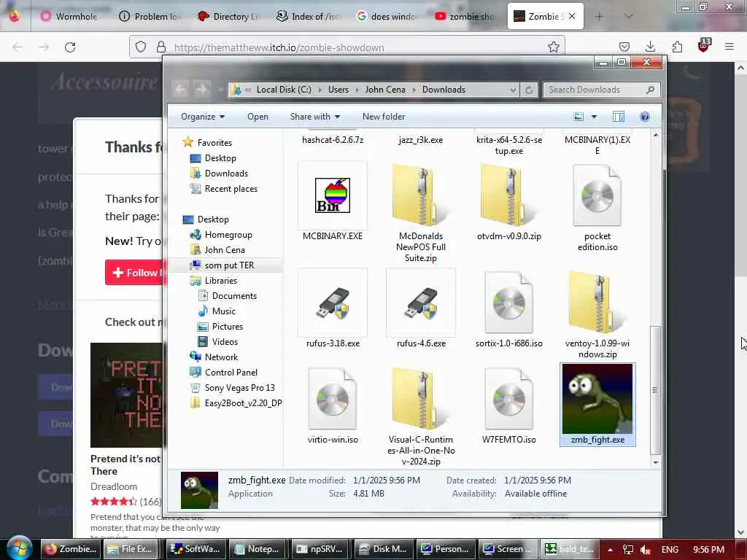Screen dimensions: 747x560
Task: Select som put TER in the navigation pane
Action: (x=229, y=265)
